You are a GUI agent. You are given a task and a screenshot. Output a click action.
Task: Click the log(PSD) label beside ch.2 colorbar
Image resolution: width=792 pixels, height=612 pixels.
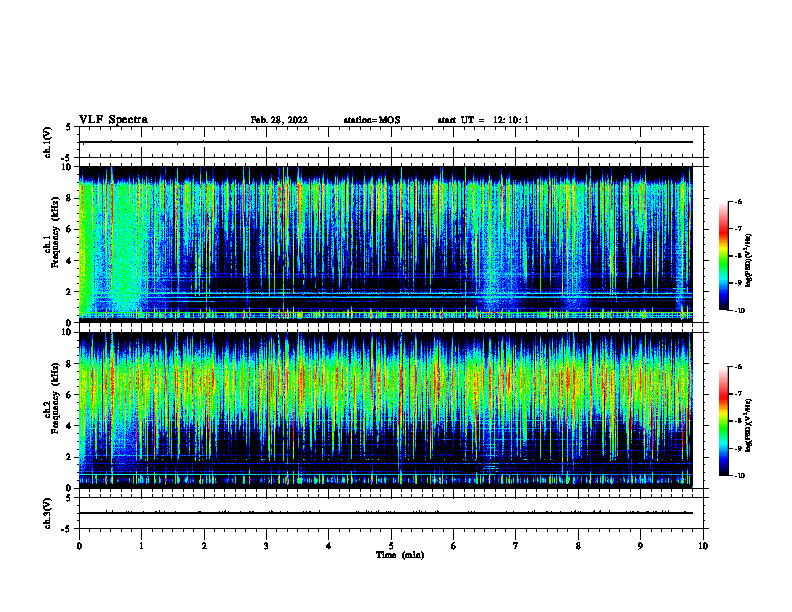click(x=749, y=425)
